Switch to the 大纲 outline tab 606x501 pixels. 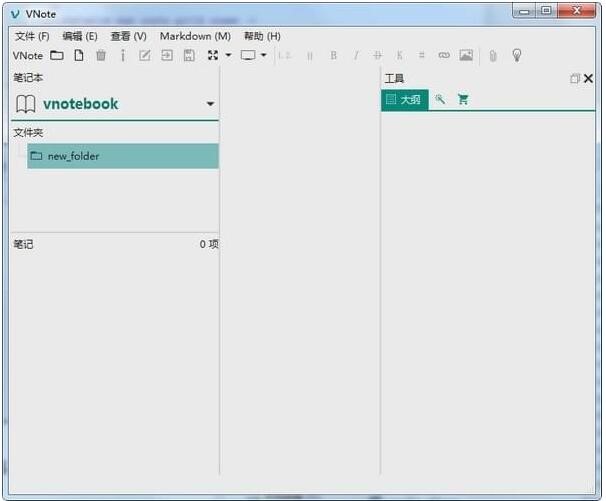(x=404, y=100)
